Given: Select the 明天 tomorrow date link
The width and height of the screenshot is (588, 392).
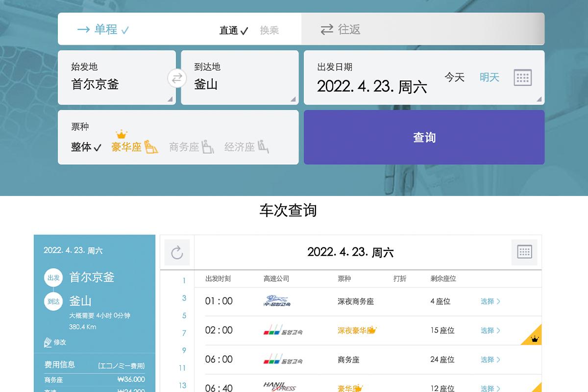Looking at the screenshot, I should (x=489, y=77).
